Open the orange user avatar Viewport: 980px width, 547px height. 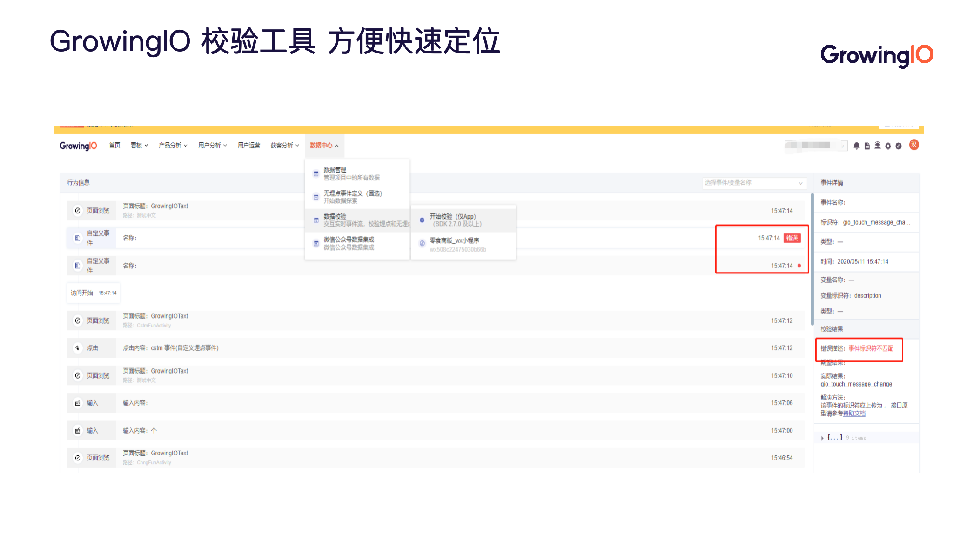click(914, 145)
